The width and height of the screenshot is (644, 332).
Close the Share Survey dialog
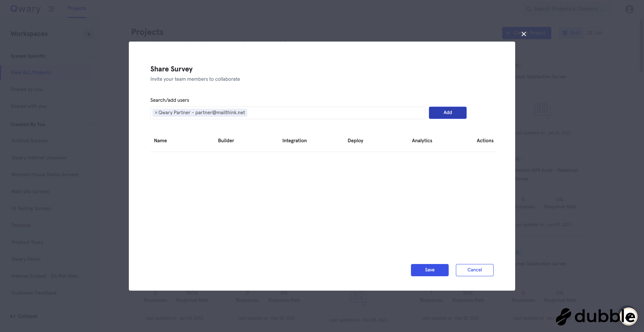(524, 34)
